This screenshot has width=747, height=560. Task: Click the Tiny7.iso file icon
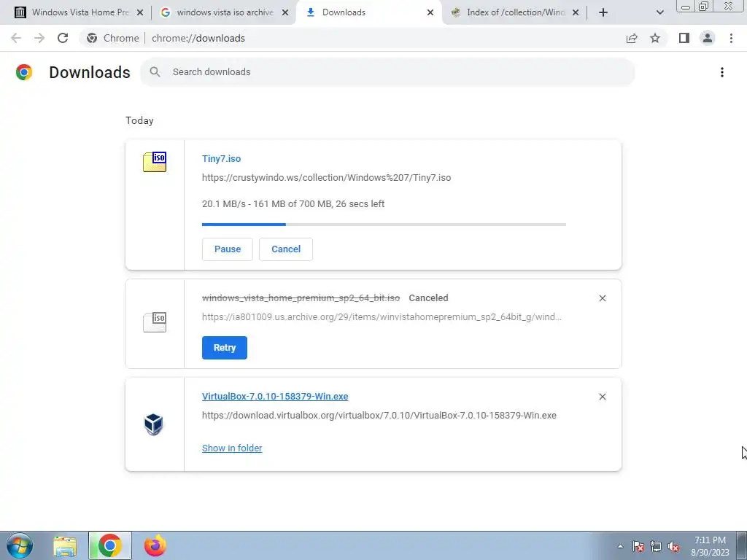[x=155, y=162]
